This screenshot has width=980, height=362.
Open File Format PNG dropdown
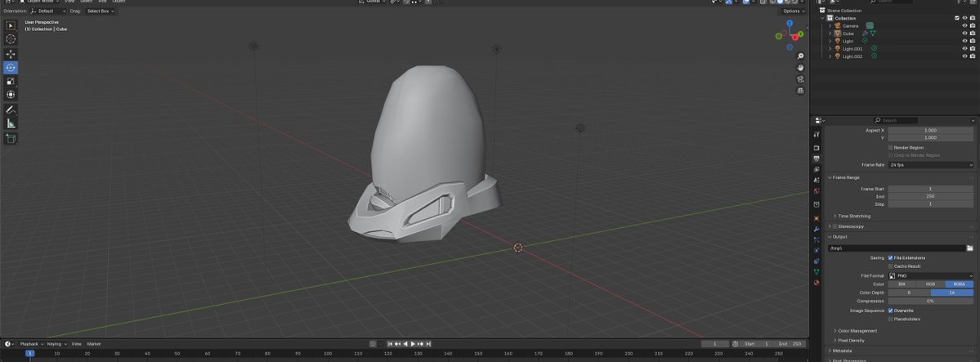point(931,275)
